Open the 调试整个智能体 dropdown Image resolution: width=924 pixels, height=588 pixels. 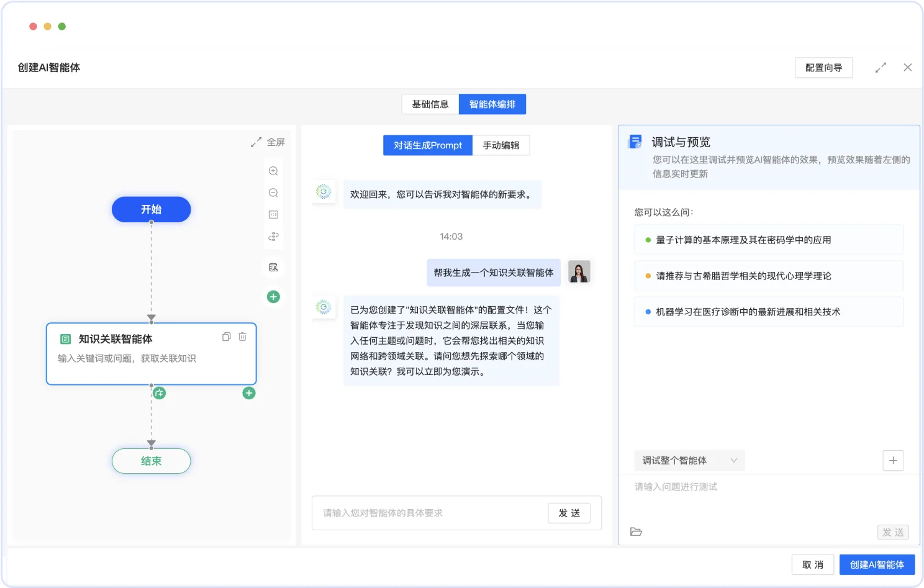(689, 461)
